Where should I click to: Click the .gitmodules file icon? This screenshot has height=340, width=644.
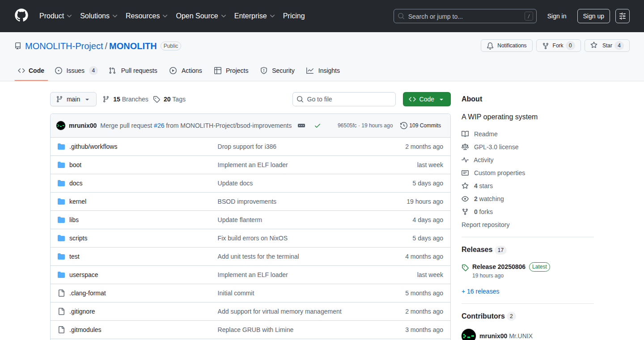pos(61,330)
